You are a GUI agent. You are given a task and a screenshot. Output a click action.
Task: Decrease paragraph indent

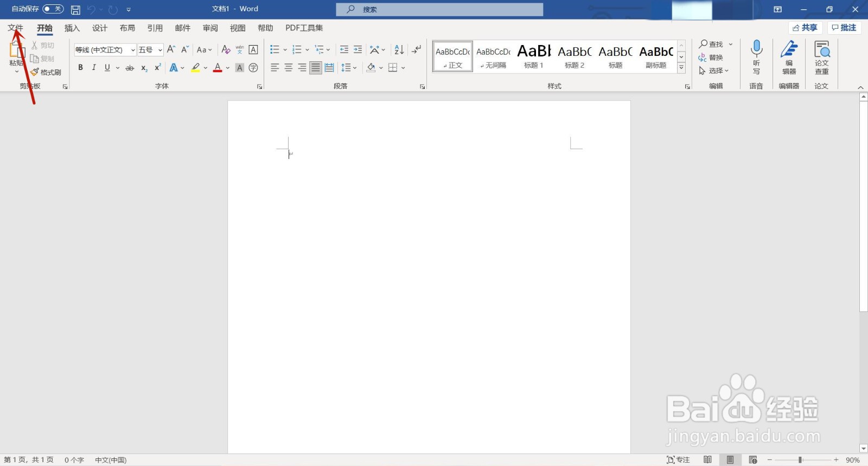(x=344, y=49)
